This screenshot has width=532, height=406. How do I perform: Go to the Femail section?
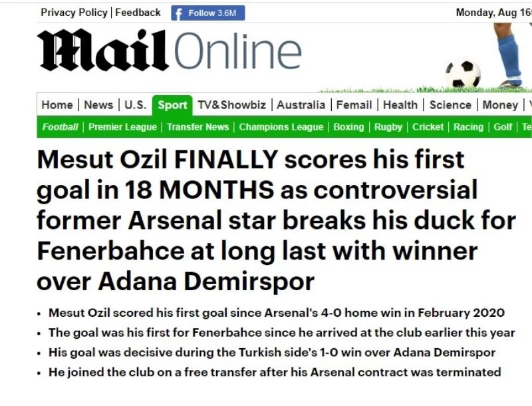[355, 104]
